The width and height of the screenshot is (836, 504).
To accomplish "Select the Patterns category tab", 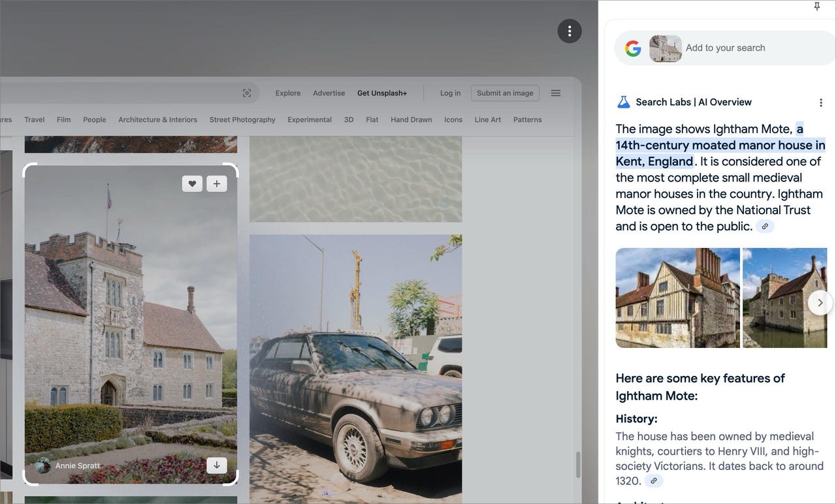I will (x=528, y=120).
